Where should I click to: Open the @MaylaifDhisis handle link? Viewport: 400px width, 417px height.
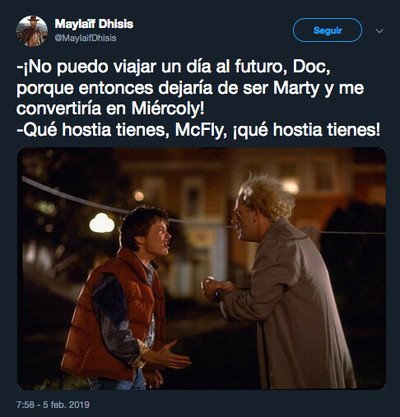tap(85, 38)
